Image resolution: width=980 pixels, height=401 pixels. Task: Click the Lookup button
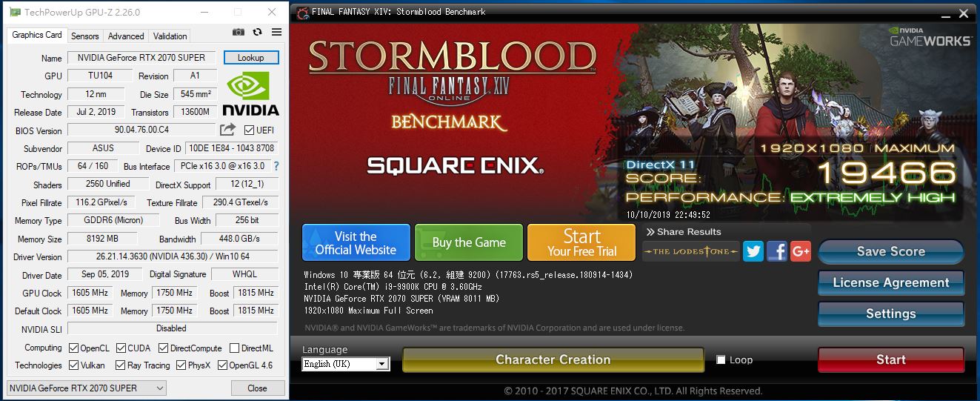point(251,57)
